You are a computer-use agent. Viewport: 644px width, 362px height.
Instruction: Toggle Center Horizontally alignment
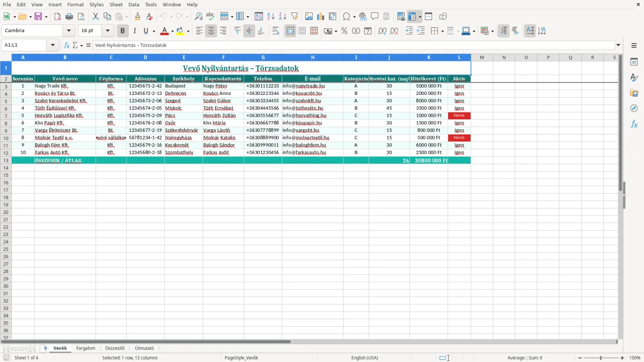211,31
